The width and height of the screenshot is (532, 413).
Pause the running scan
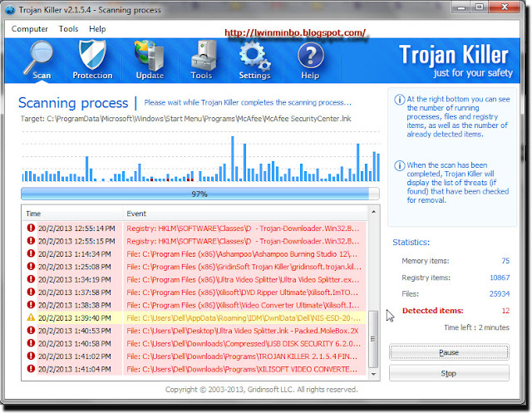[x=449, y=352]
